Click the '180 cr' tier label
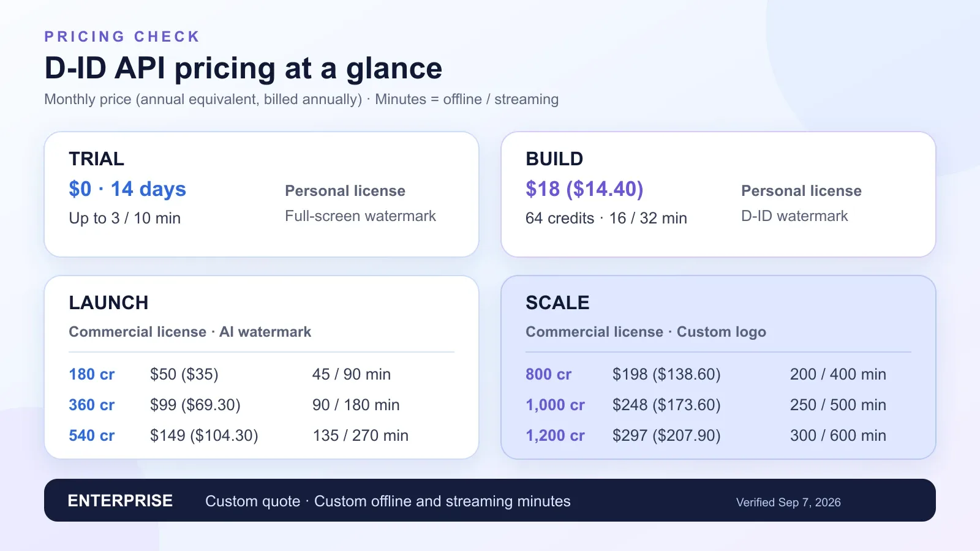 (92, 375)
